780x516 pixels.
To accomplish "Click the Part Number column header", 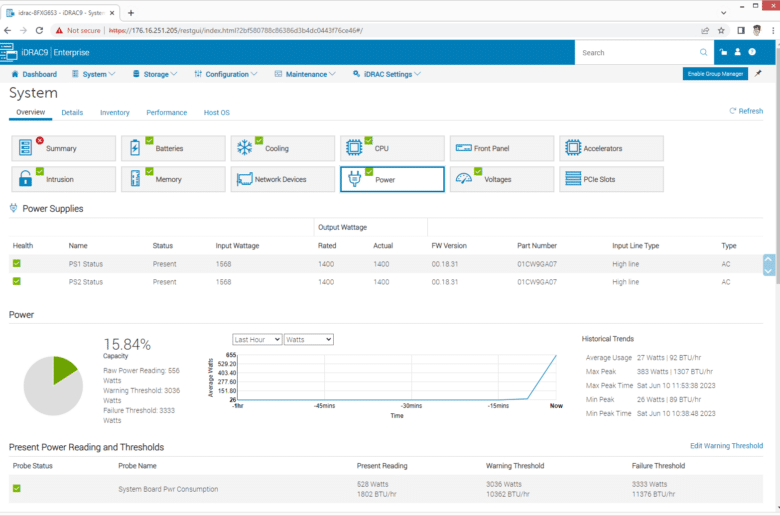I will pos(537,246).
